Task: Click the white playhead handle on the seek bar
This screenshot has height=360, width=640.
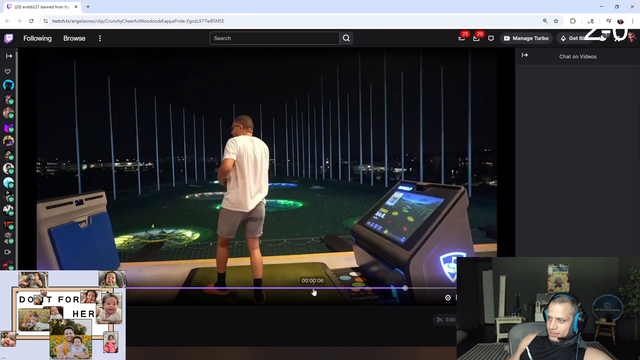Action: [405, 288]
